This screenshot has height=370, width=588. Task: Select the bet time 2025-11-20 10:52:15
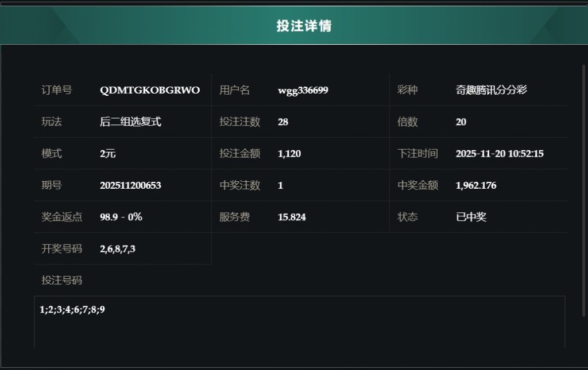[499, 154]
